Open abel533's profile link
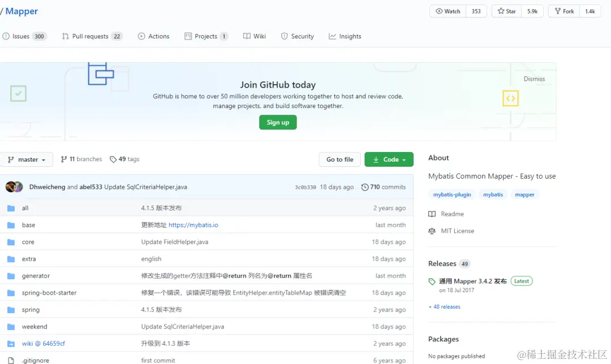 tap(91, 187)
